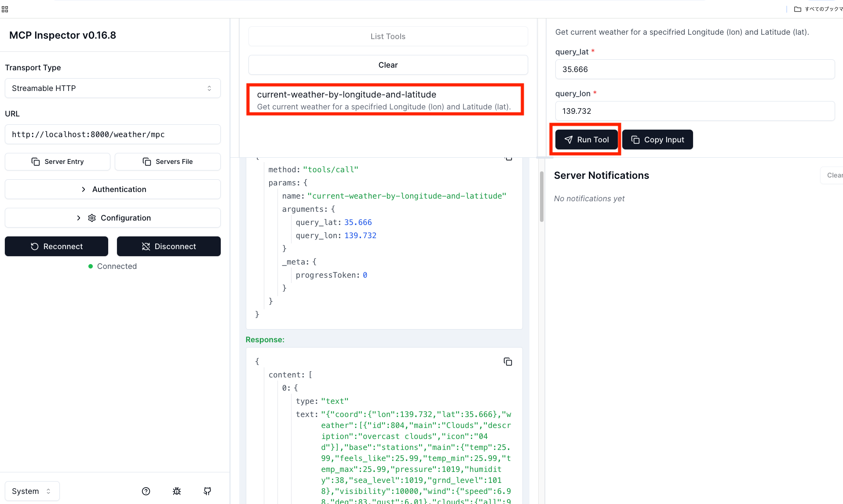
Task: Click the Copy Input button
Action: pyautogui.click(x=657, y=139)
